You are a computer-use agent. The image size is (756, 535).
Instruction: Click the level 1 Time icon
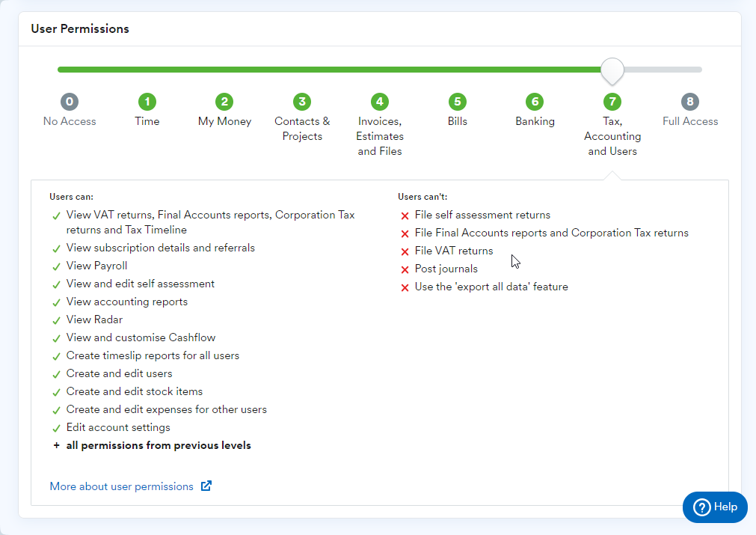[x=147, y=101]
